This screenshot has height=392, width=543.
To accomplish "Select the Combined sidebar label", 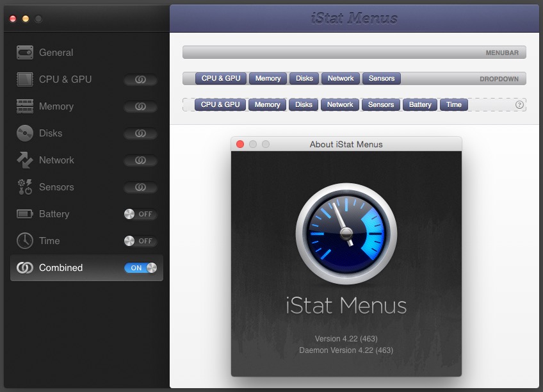I will (x=61, y=268).
